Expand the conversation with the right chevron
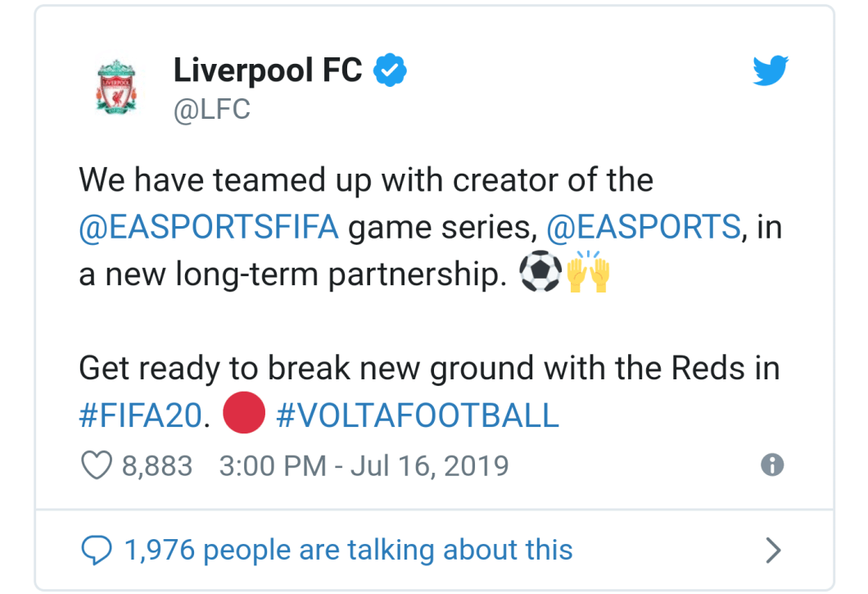Image resolution: width=868 pixels, height=594 pixels. click(x=772, y=551)
